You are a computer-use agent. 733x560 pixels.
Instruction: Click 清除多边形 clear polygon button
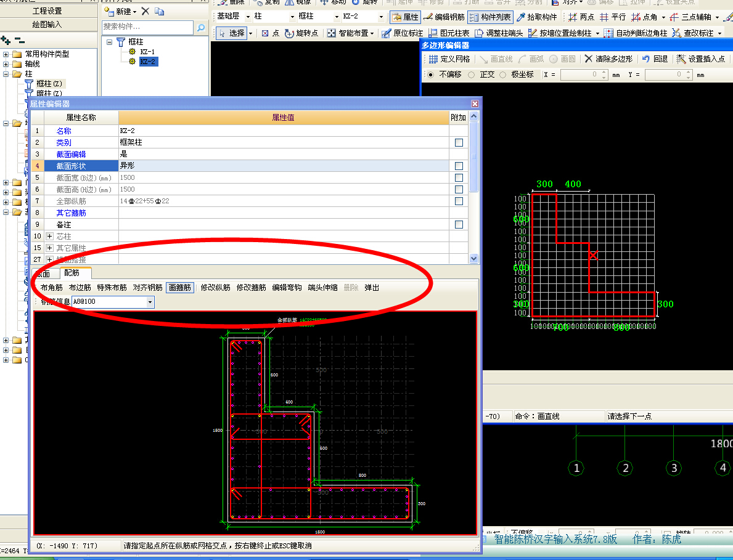coord(608,59)
